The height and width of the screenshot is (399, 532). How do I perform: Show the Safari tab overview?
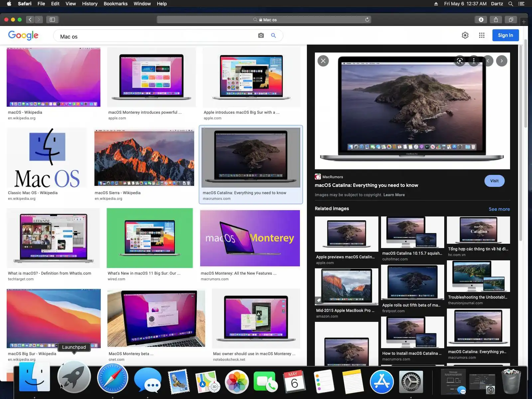point(511,20)
